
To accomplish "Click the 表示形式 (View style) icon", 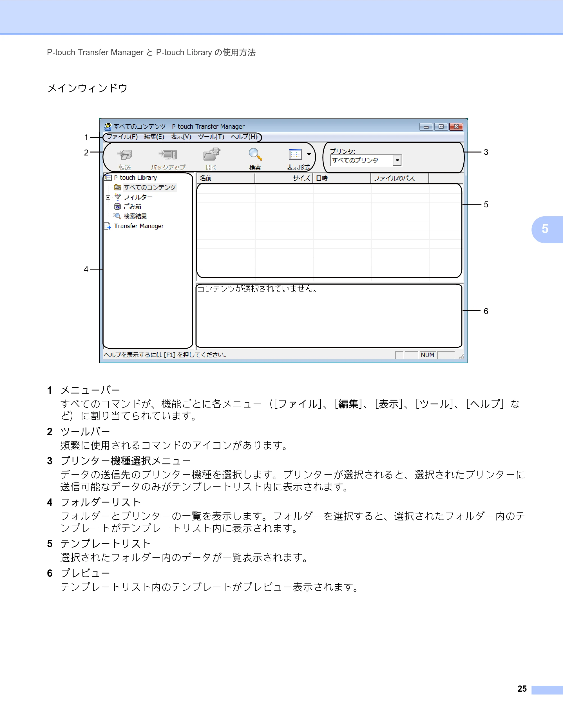I will pos(295,155).
